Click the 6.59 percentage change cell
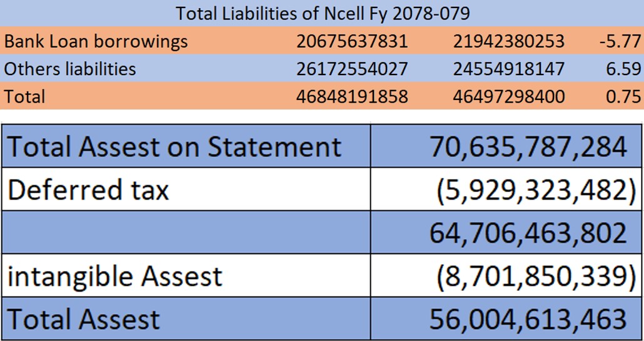 623,69
